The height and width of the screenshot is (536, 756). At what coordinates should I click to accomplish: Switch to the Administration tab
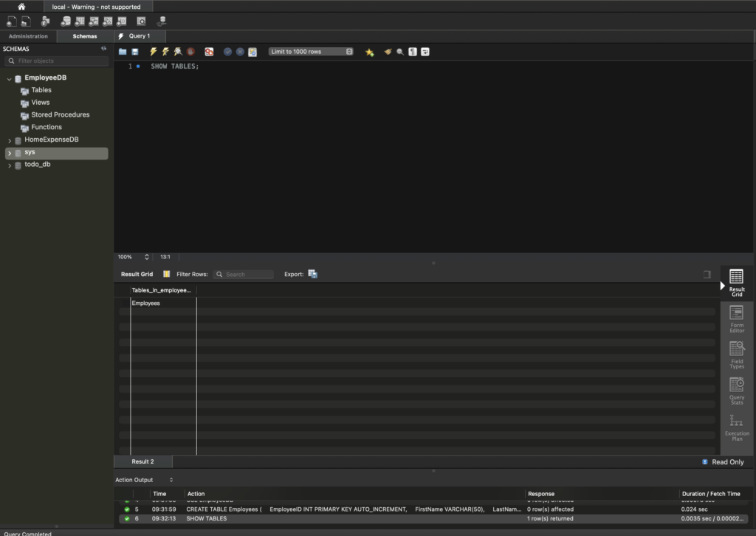(28, 36)
